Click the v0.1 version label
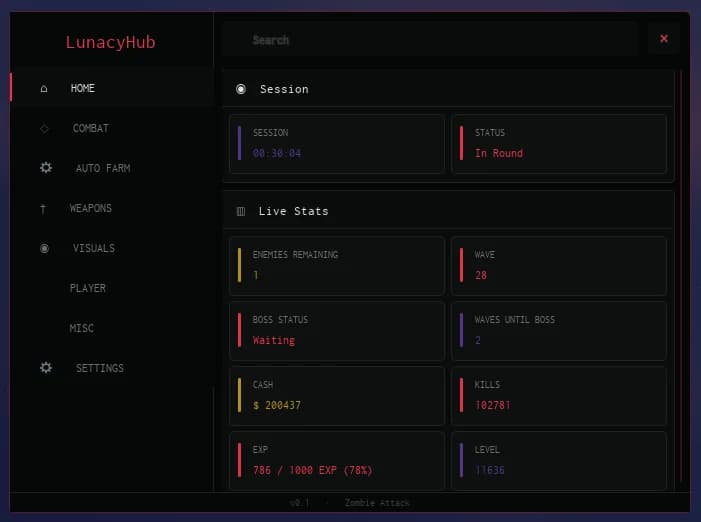This screenshot has height=522, width=701. click(299, 503)
